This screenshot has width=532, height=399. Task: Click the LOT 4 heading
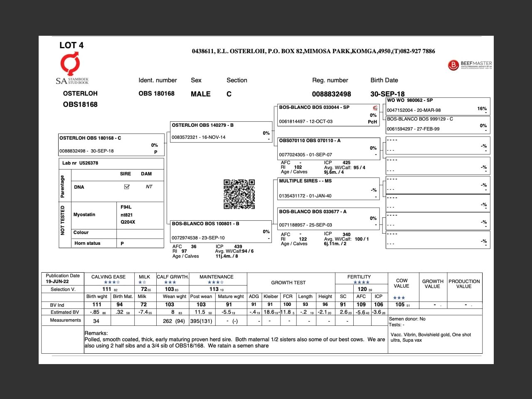click(x=71, y=45)
